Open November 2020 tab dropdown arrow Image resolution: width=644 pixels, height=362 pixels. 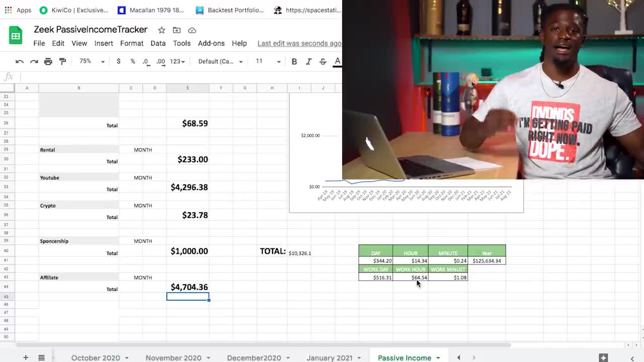[x=208, y=358]
